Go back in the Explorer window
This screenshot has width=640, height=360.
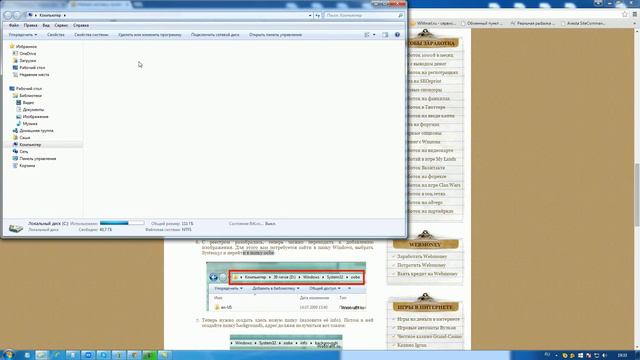8,15
